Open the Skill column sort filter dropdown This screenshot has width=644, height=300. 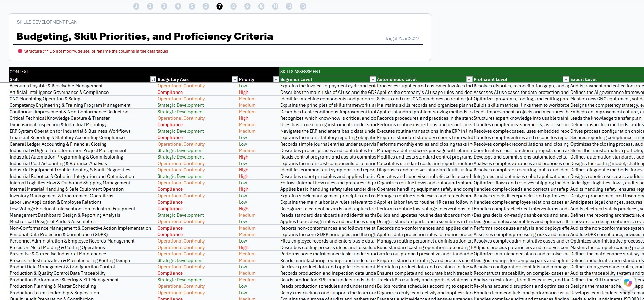pyautogui.click(x=153, y=79)
